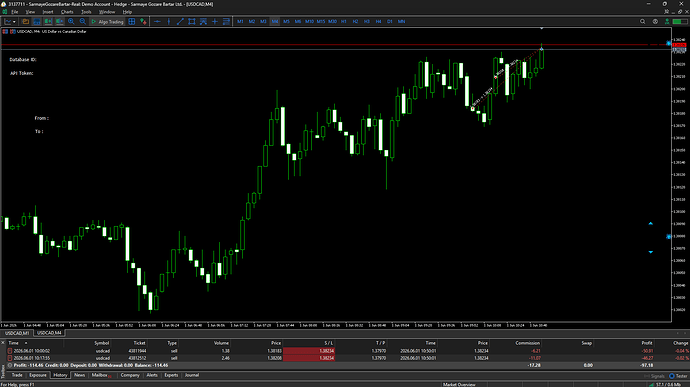Click the zoom out magnifier icon
The image size is (690, 387).
tap(82, 21)
